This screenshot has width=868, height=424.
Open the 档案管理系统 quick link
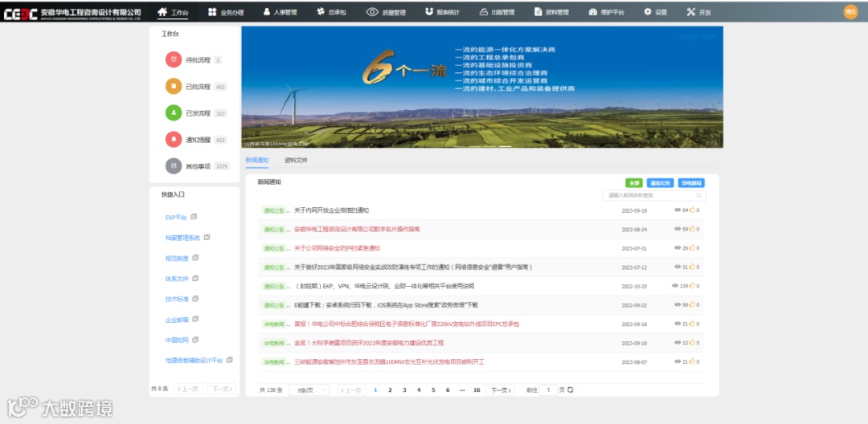pos(182,238)
